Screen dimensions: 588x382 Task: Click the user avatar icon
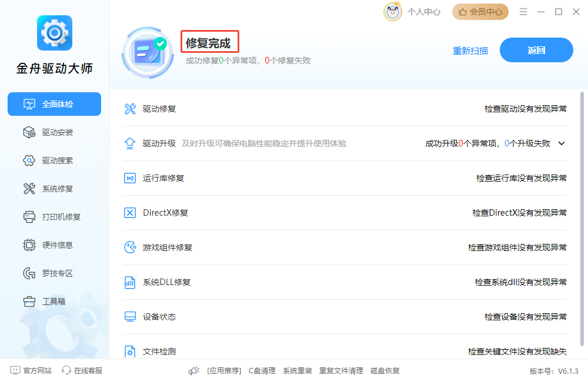(393, 12)
